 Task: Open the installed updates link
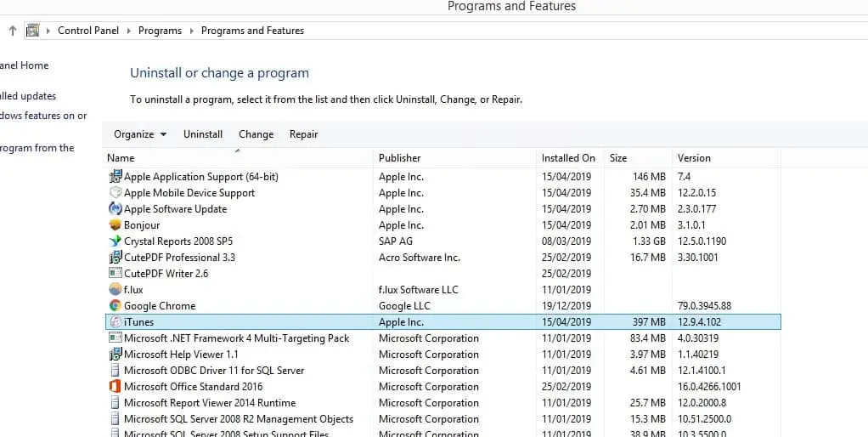28,96
